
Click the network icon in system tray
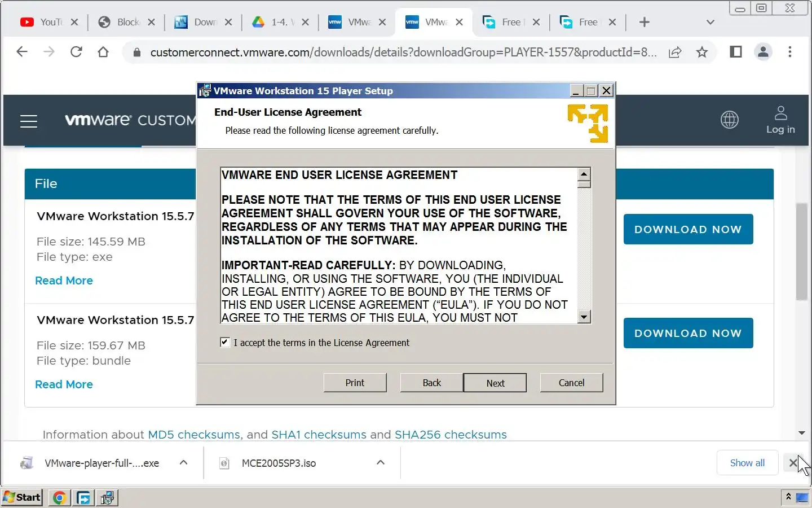click(x=802, y=497)
